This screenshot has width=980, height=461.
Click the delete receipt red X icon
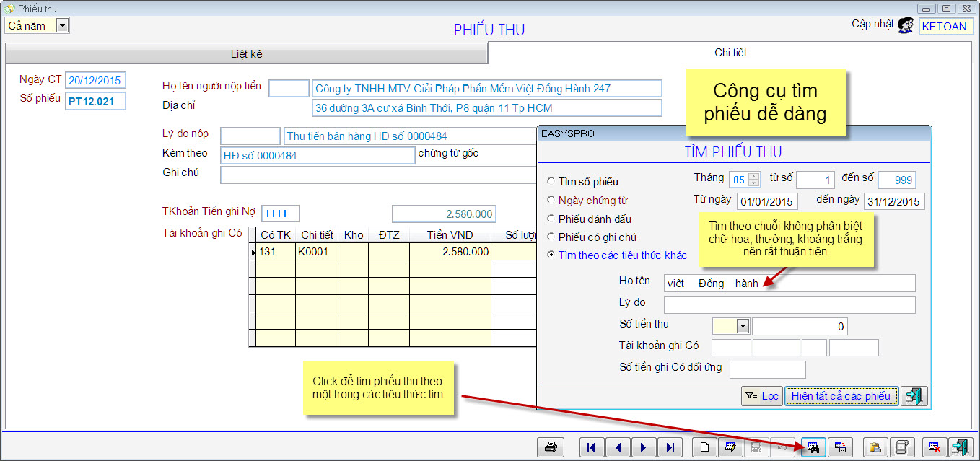coord(934,447)
